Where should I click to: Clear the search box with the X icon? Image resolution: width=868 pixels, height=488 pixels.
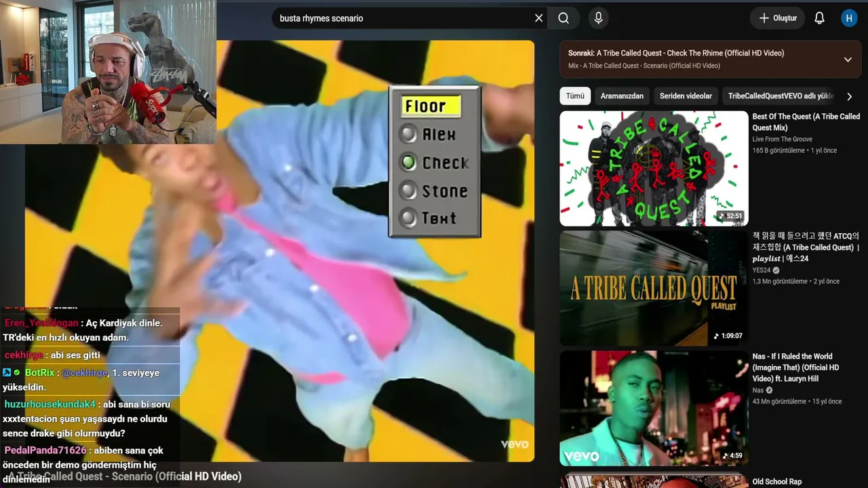(x=538, y=18)
